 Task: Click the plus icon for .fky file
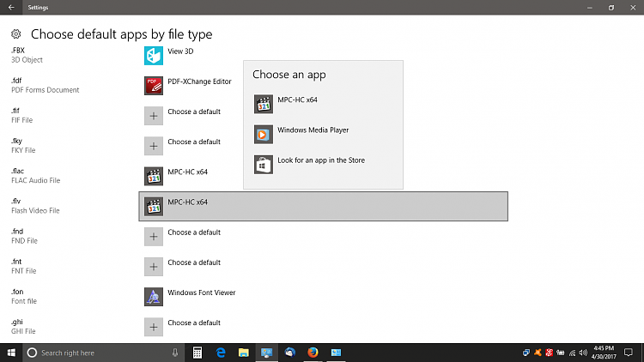[x=154, y=146]
